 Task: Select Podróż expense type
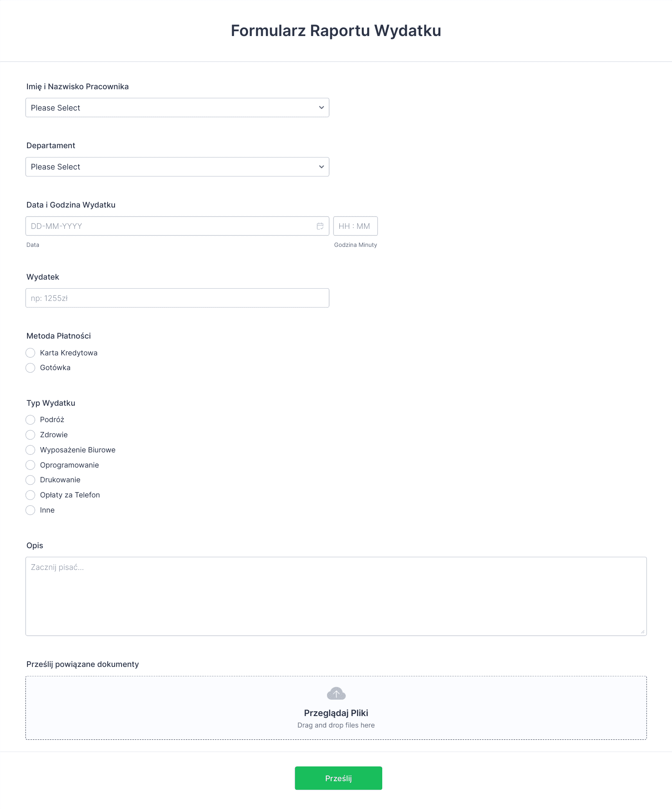point(30,420)
